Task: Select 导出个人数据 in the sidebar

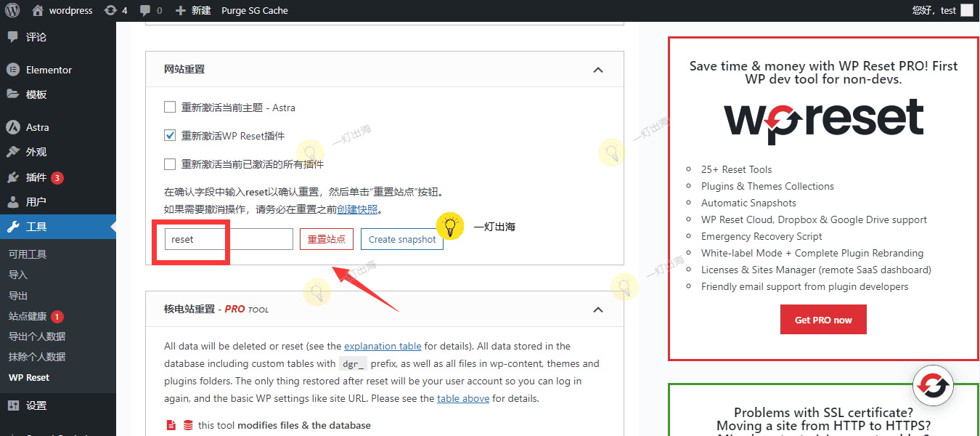Action: (x=37, y=336)
